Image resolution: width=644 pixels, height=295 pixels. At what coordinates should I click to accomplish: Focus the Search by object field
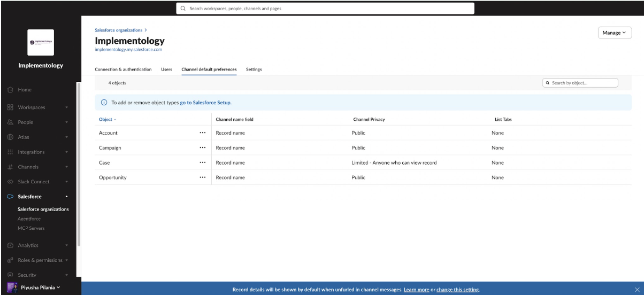(x=580, y=83)
